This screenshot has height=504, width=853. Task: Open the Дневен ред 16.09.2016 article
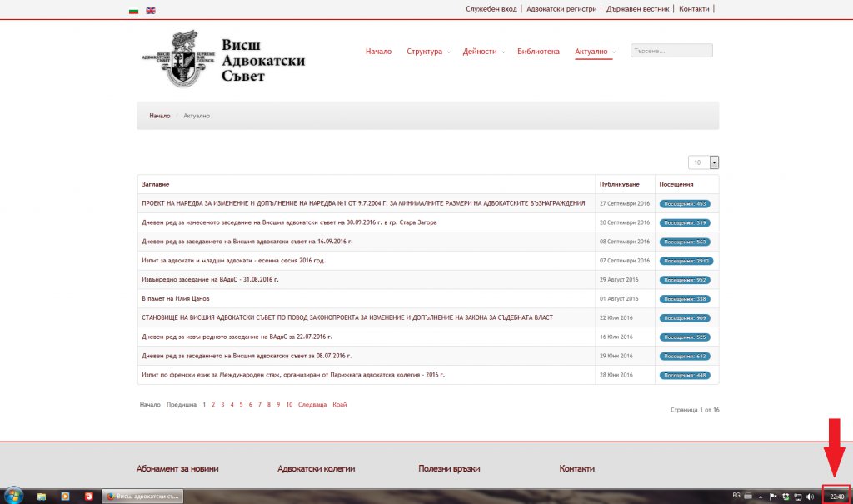[x=247, y=242]
